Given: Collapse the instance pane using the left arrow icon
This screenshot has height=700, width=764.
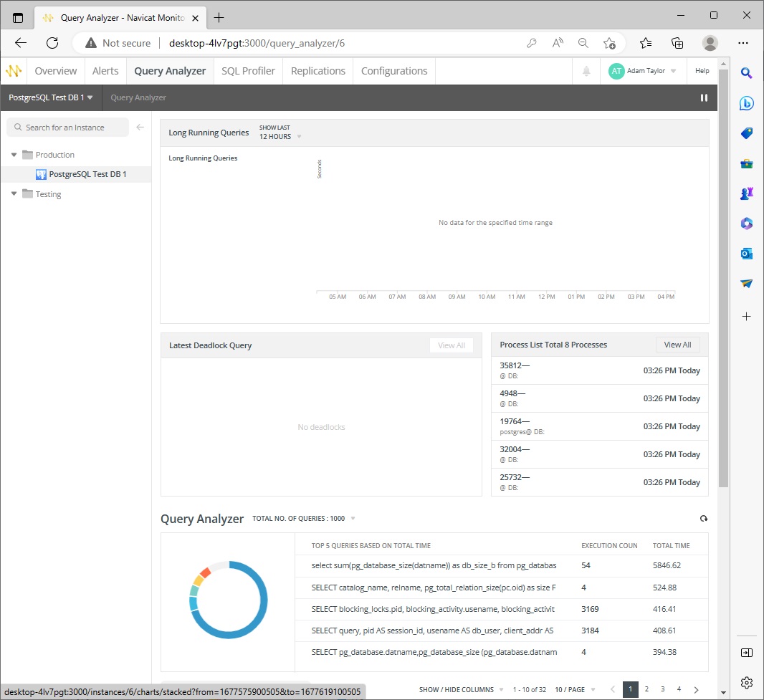Looking at the screenshot, I should click(140, 128).
